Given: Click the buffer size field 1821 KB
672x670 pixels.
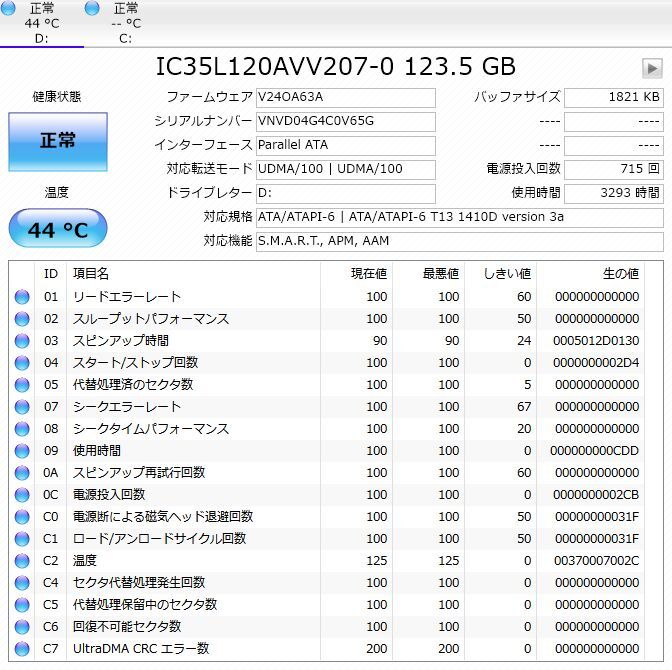Looking at the screenshot, I should (614, 98).
